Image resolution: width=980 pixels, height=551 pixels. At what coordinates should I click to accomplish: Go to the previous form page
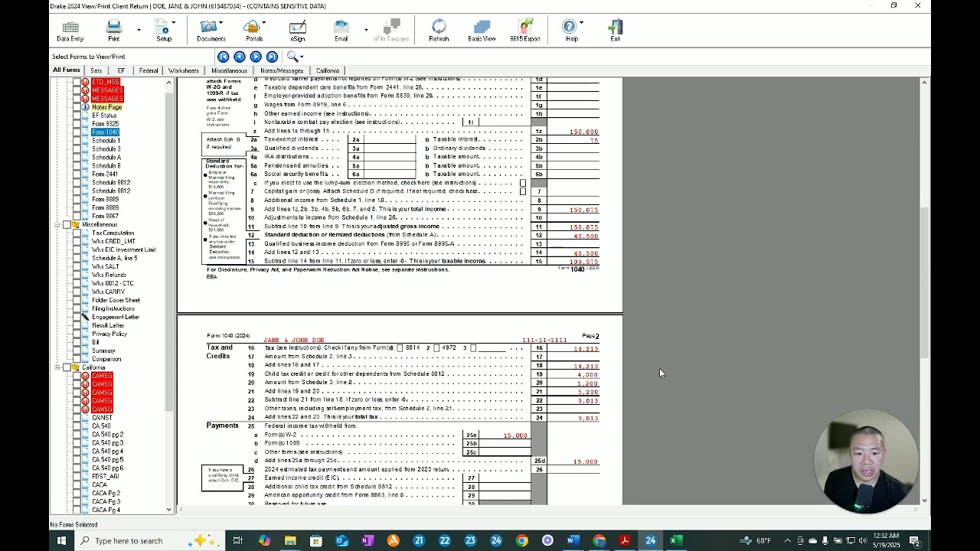239,57
